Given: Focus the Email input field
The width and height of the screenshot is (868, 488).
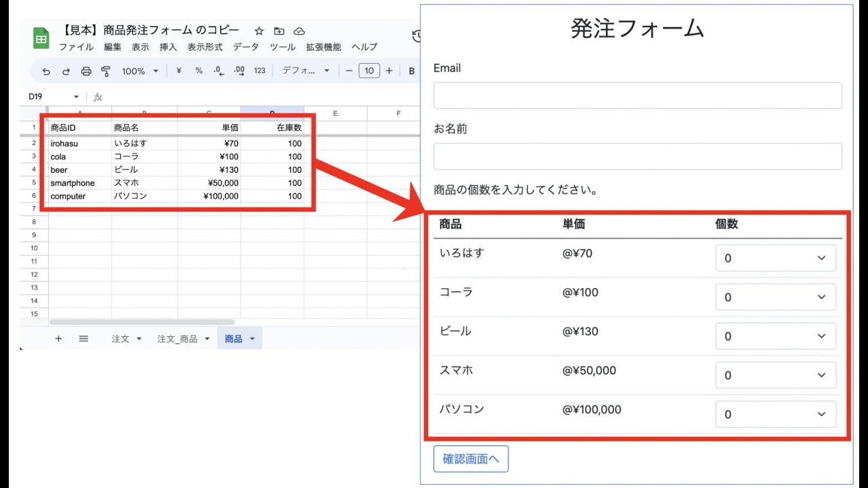Looking at the screenshot, I should point(637,96).
